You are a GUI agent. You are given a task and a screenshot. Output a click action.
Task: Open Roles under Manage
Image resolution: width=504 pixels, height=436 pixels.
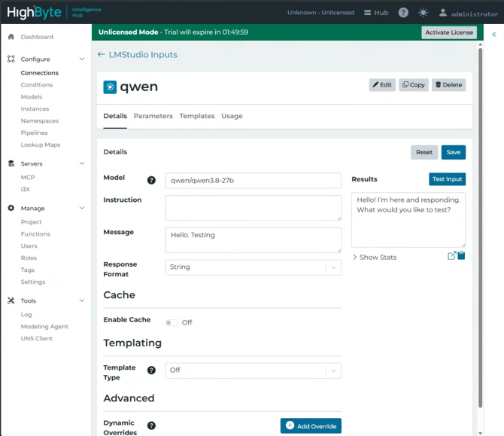coord(29,258)
